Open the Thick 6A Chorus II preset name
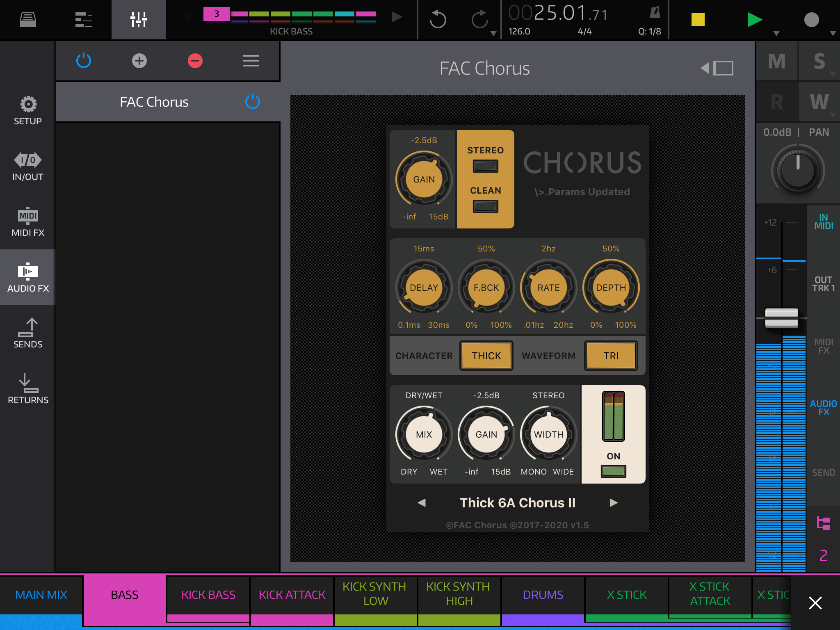840x630 pixels. click(x=518, y=502)
